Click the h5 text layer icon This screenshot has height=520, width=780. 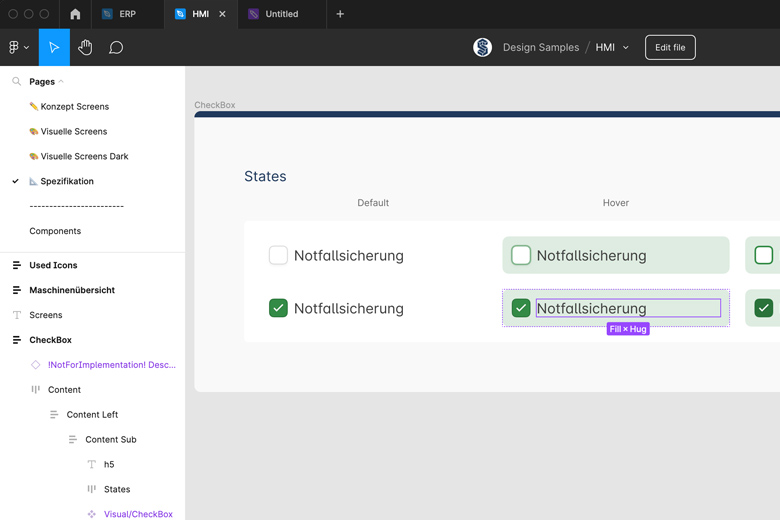pyautogui.click(x=92, y=464)
